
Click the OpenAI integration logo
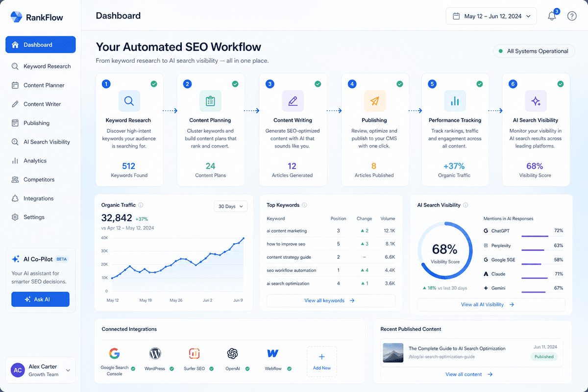[x=232, y=353]
